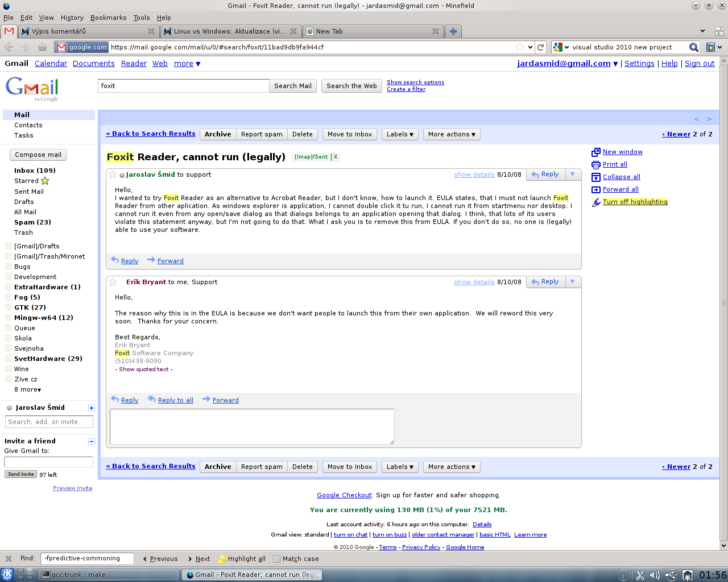Click the quick reply text box

click(252, 426)
